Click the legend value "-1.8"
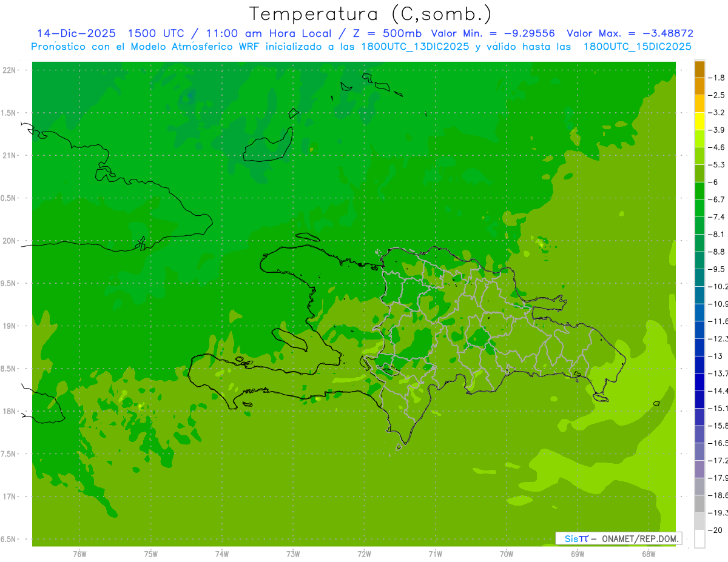 716,78
